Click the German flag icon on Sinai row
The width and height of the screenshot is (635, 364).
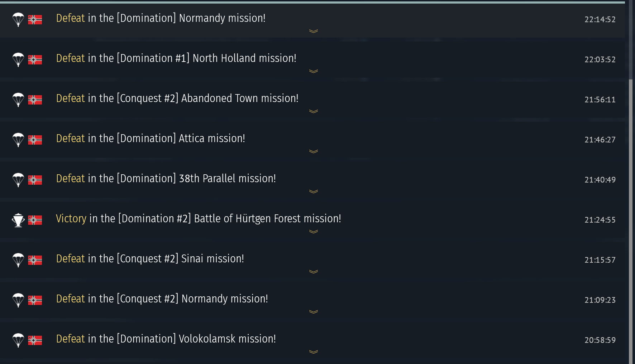tap(35, 260)
